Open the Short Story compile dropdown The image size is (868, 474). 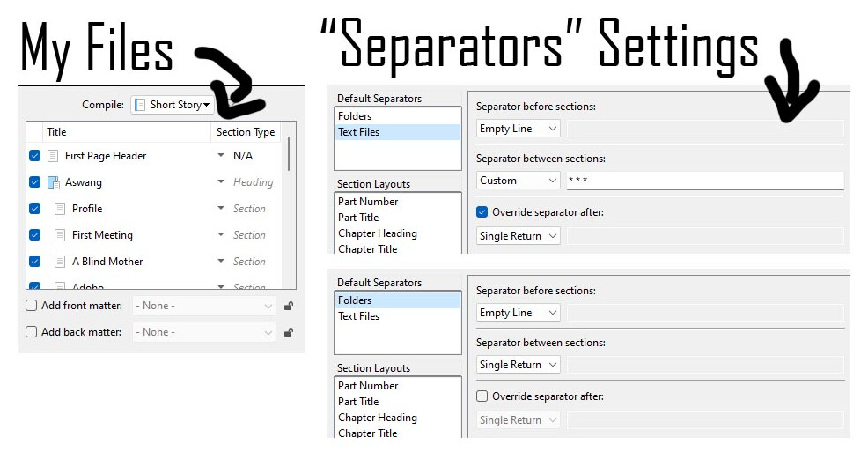(173, 105)
